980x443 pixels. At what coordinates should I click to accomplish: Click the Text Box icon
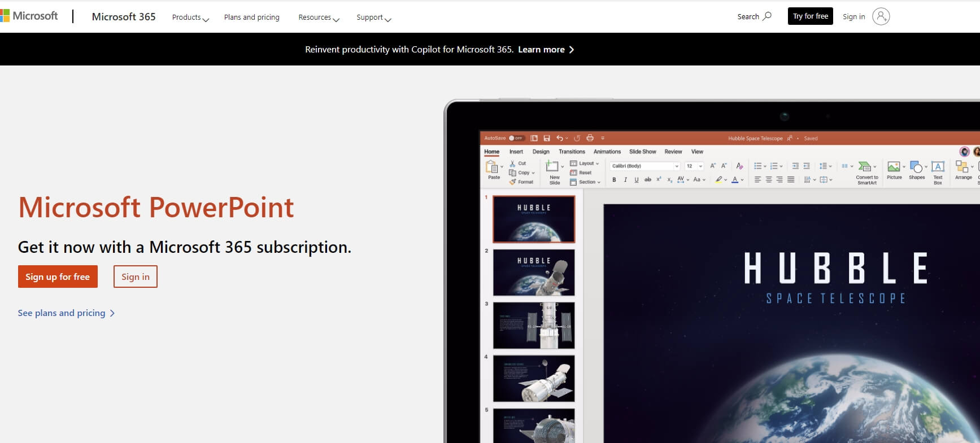[938, 168]
